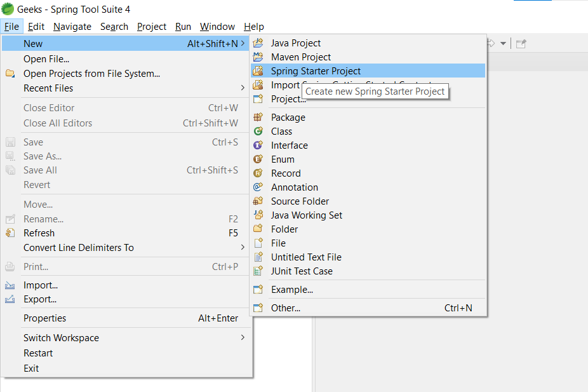588x392 pixels.
Task: Open the Navigate menu
Action: pyautogui.click(x=72, y=27)
